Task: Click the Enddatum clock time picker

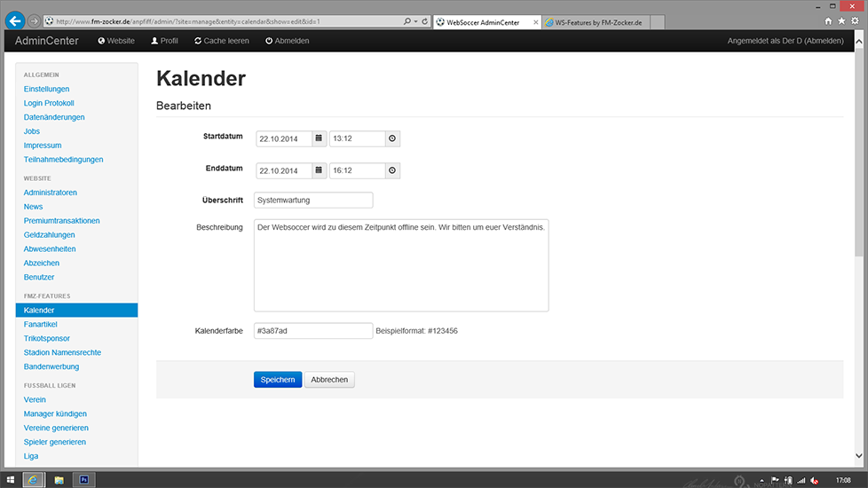Action: click(392, 170)
